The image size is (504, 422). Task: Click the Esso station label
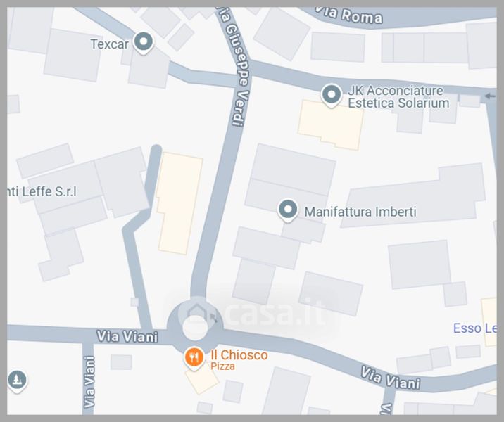[474, 328]
